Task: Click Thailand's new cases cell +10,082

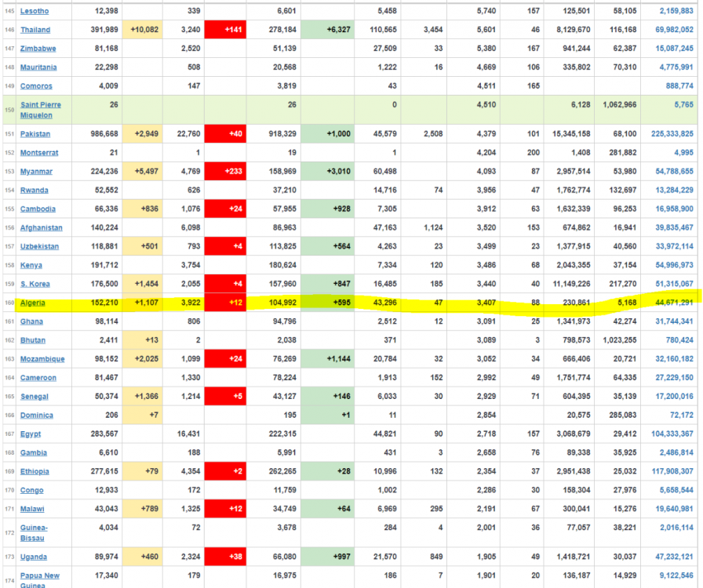Action: [142, 30]
